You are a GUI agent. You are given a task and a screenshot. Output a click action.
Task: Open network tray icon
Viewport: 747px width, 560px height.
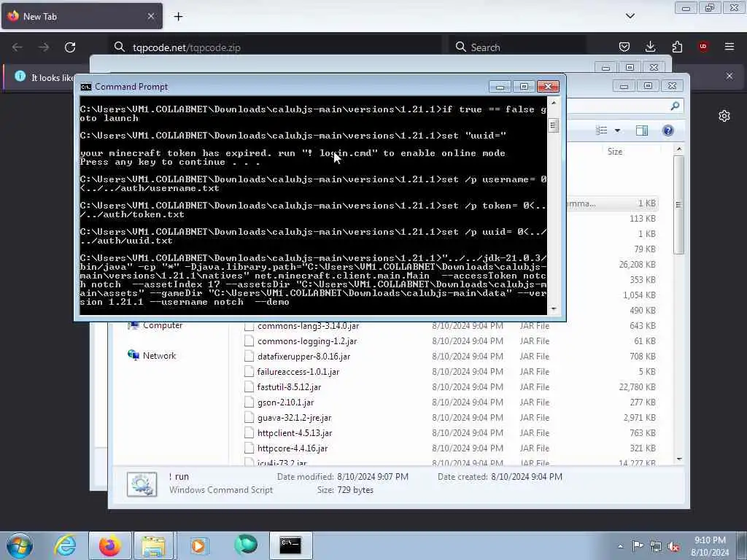pos(656,547)
